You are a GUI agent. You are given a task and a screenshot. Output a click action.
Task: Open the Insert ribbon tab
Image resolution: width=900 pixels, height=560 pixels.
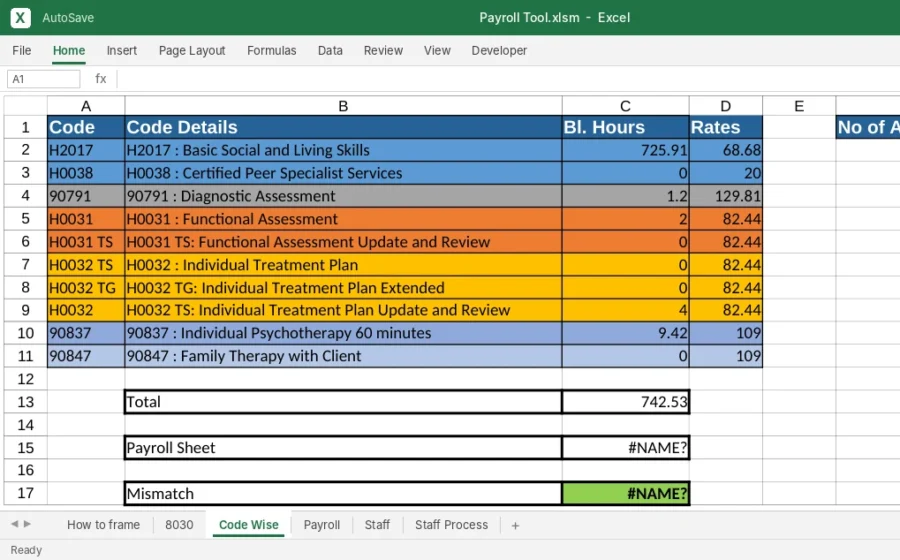pos(122,50)
